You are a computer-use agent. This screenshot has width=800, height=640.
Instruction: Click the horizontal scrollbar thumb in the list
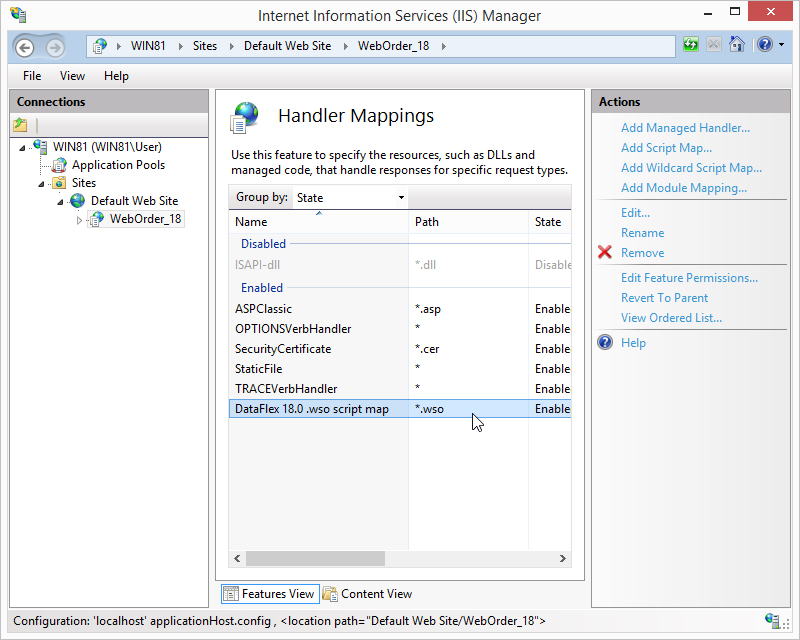click(315, 558)
